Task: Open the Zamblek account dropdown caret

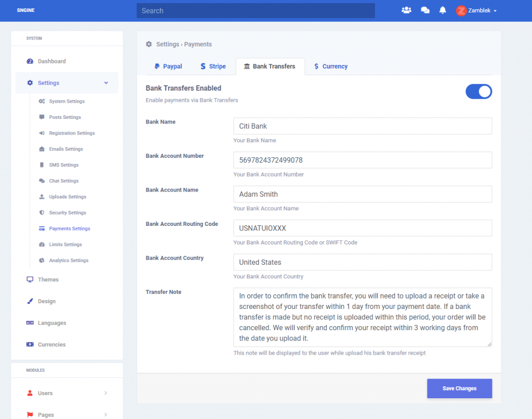Action: tap(495, 11)
